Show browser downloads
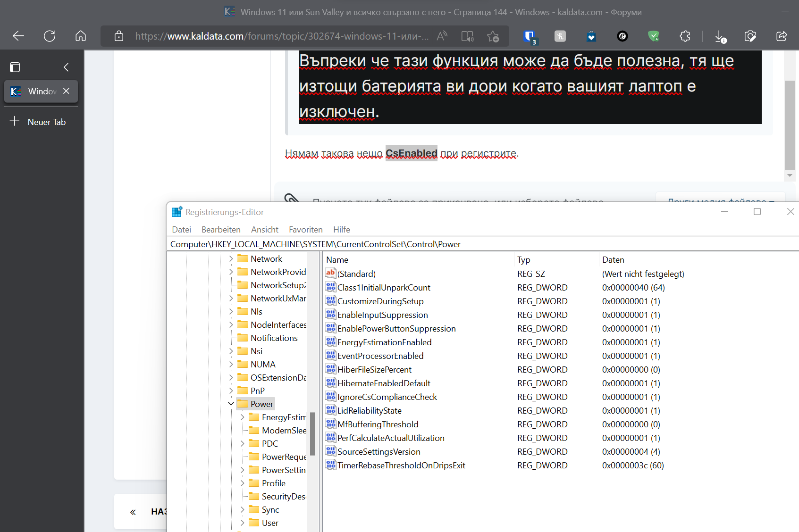The width and height of the screenshot is (799, 532). 720,36
